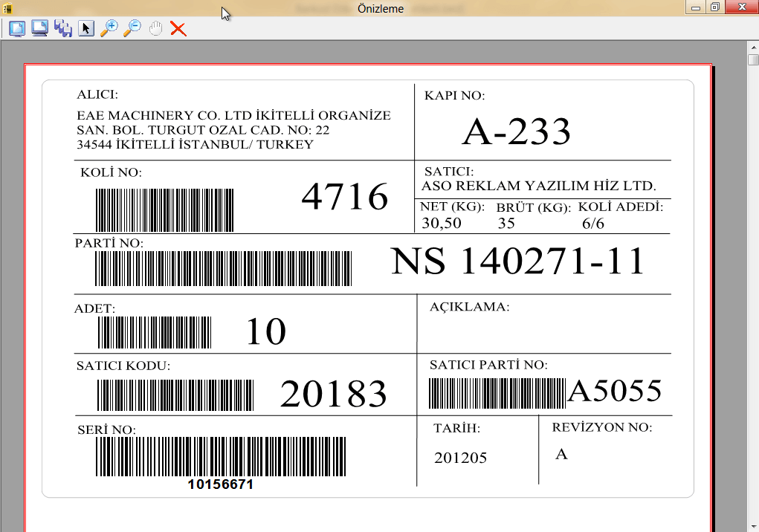Click the multiple floppy disks save icon
This screenshot has width=759, height=532.
click(x=63, y=28)
